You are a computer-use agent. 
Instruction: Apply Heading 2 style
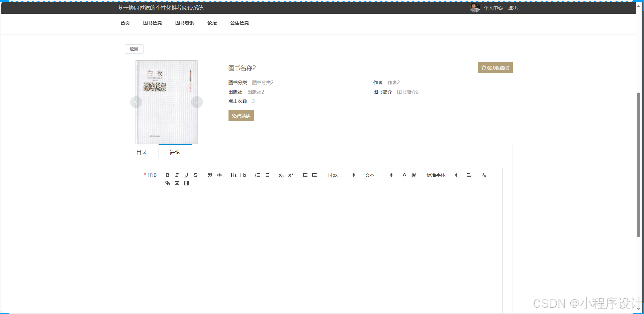click(243, 175)
